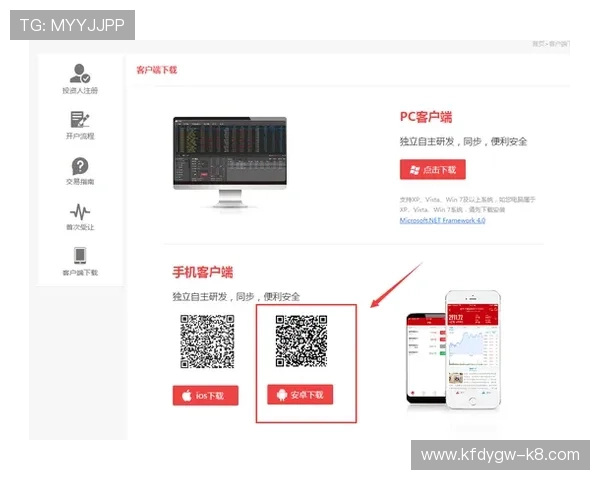
Task: Click the 开户流程 sidebar label
Action: tap(80, 136)
